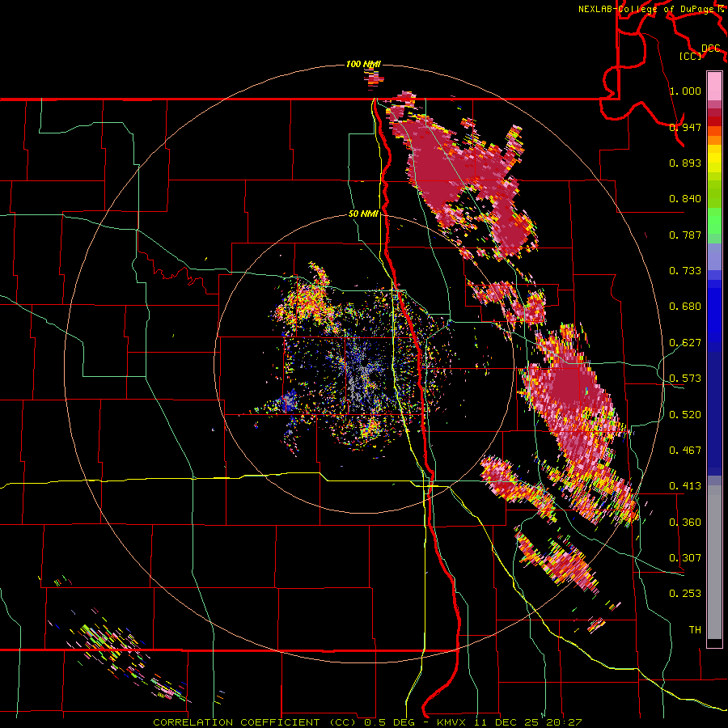The width and height of the screenshot is (728, 728).
Task: Click the 0.947 scale value
Action: (x=685, y=127)
